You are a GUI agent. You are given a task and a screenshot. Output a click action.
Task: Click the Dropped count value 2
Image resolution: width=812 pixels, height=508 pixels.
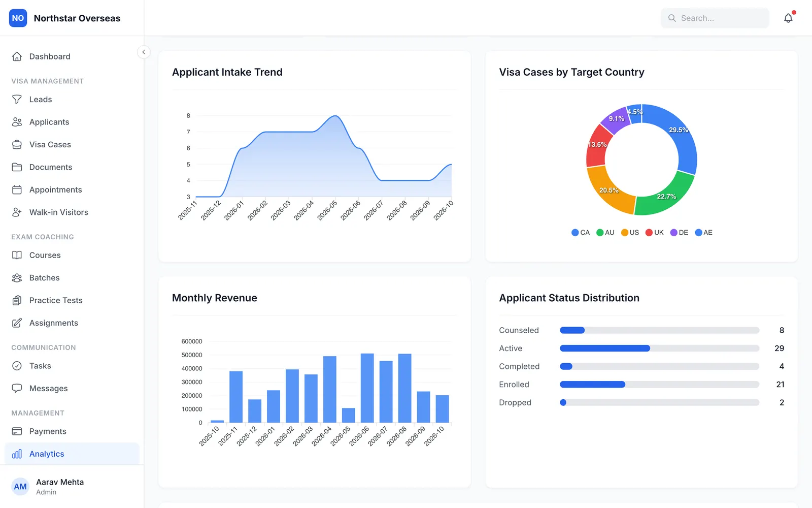(x=782, y=403)
